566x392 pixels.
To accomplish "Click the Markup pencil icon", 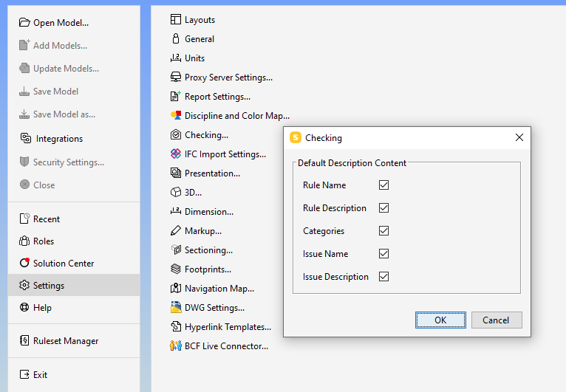I will click(x=175, y=230).
